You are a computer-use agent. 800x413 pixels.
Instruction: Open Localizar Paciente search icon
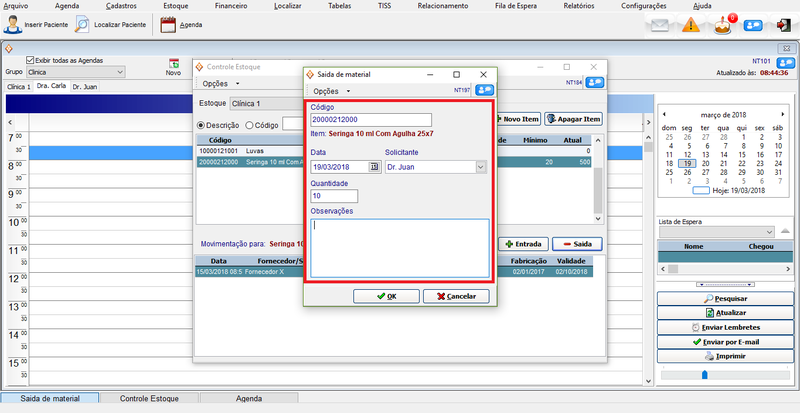(x=81, y=24)
